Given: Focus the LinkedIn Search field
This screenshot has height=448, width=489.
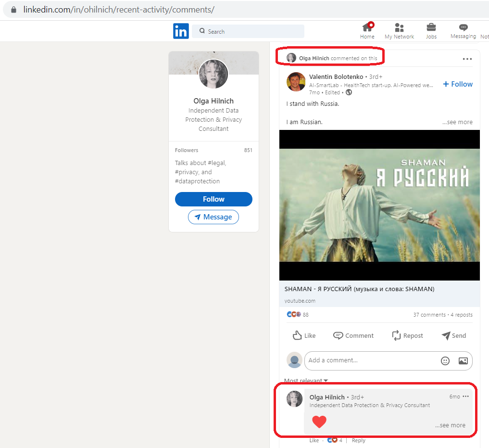Looking at the screenshot, I should point(248,31).
